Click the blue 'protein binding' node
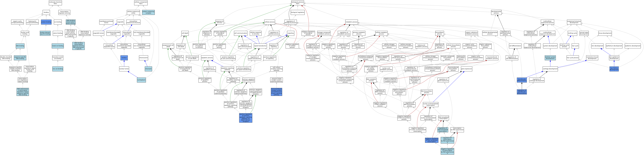Image resolution: width=644 pixels, height=155 pixels. point(46,22)
